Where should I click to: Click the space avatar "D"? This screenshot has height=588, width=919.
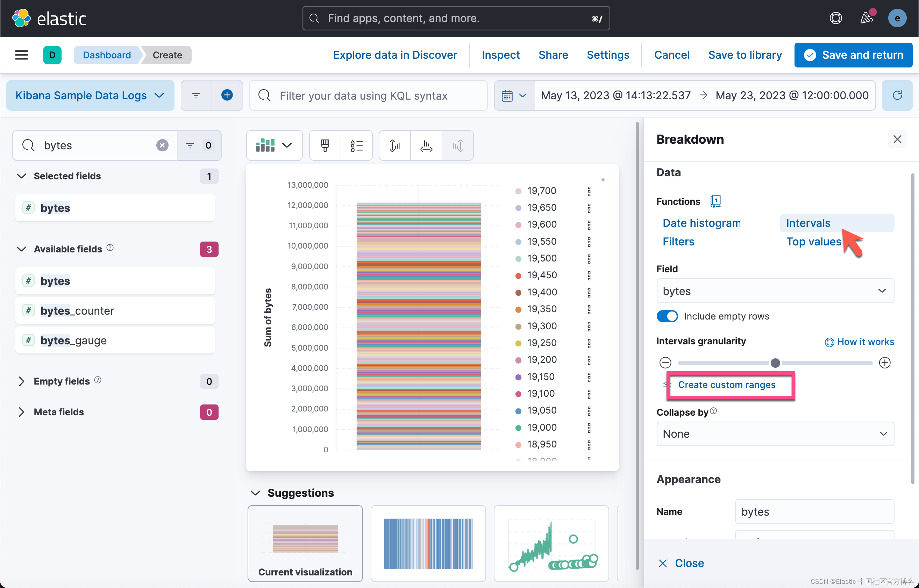pyautogui.click(x=52, y=55)
